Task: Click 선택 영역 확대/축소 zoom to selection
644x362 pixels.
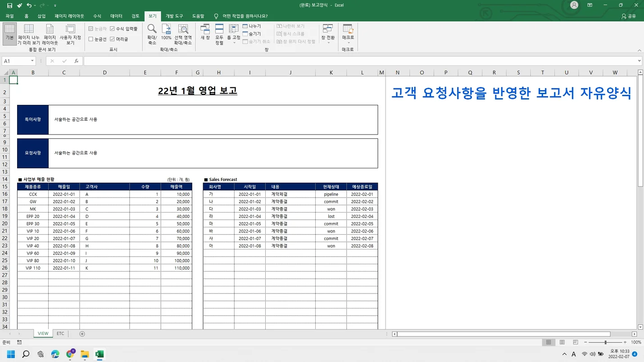Action: [183, 34]
